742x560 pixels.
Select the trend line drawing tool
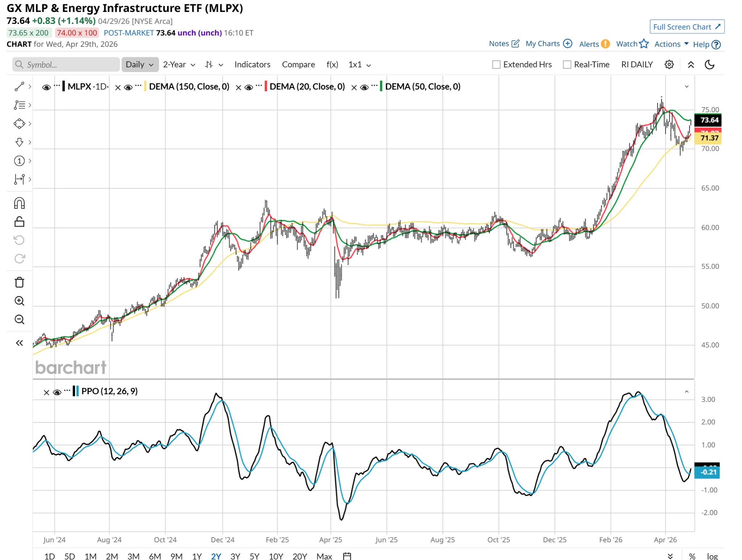19,87
